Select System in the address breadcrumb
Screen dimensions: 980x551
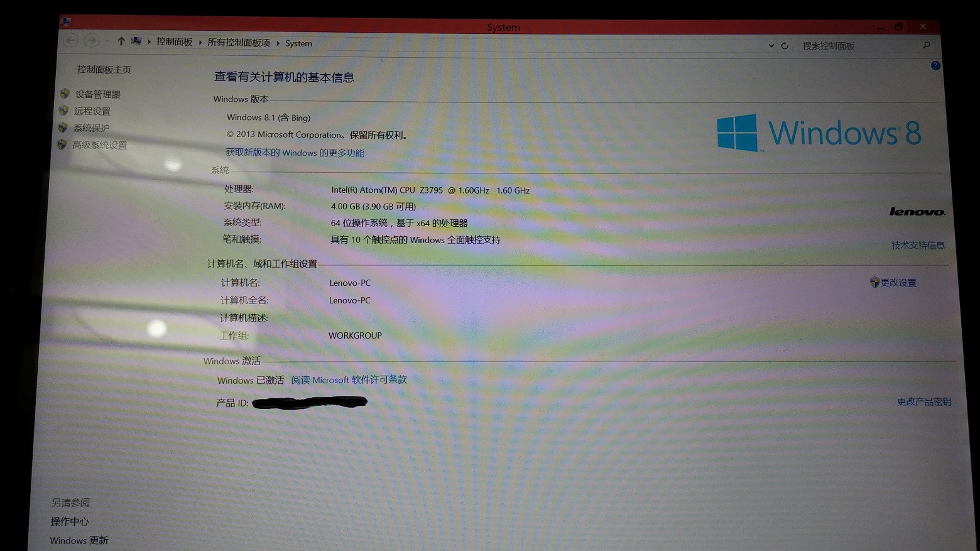(x=298, y=43)
